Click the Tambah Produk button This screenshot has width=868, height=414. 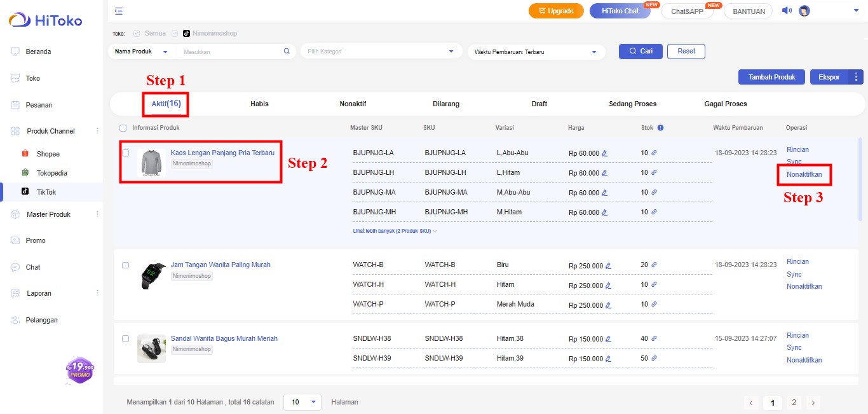click(771, 77)
